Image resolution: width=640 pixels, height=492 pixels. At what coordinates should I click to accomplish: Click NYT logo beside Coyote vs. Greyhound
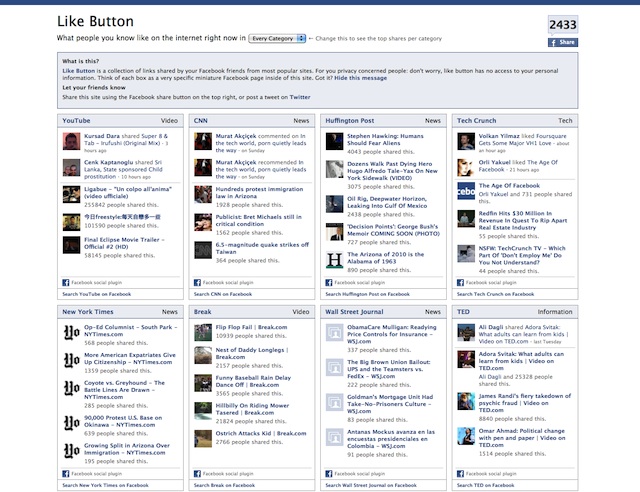71,388
